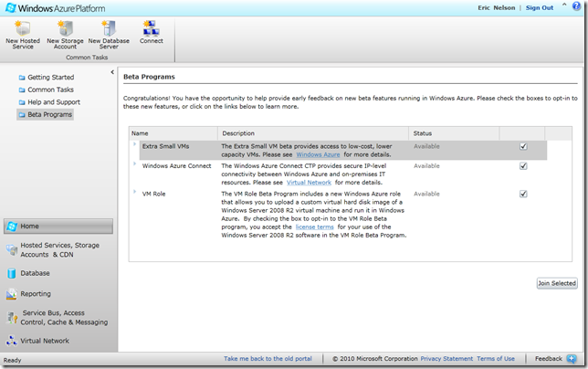The image size is (588, 369).
Task: Sort by the Description column header
Action: pyautogui.click(x=313, y=133)
